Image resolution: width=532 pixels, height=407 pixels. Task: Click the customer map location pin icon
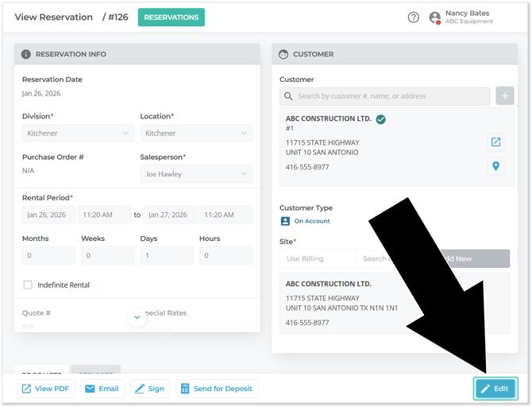point(495,166)
